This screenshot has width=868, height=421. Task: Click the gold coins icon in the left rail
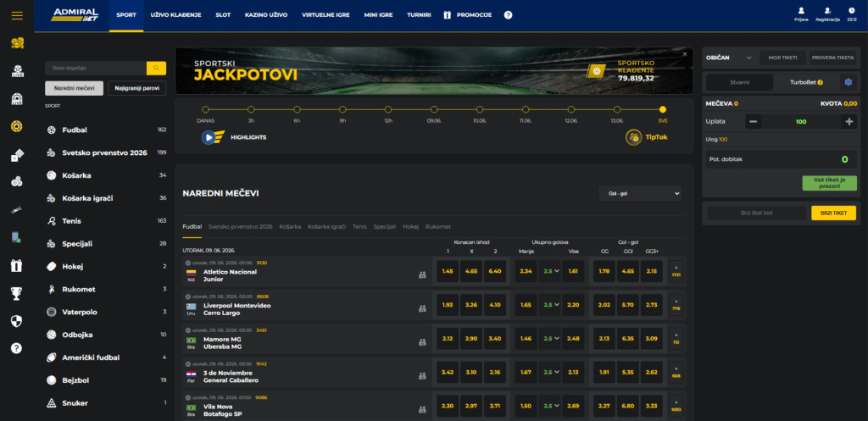[x=17, y=42]
